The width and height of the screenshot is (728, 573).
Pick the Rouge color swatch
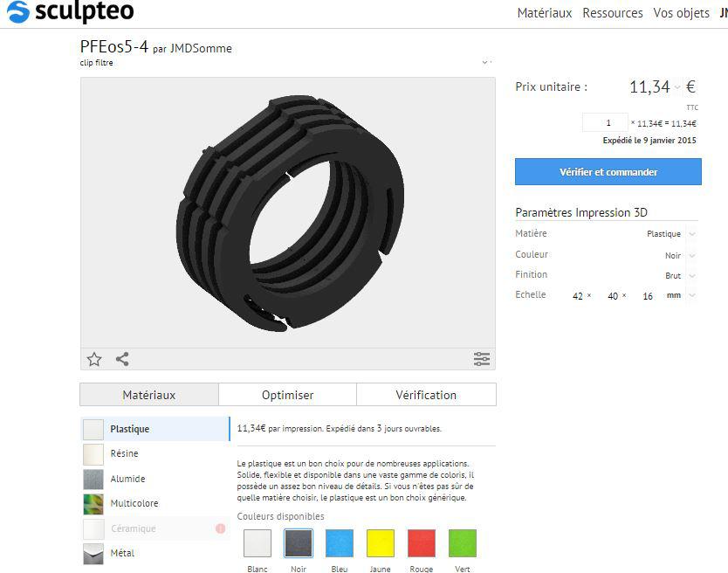422,542
